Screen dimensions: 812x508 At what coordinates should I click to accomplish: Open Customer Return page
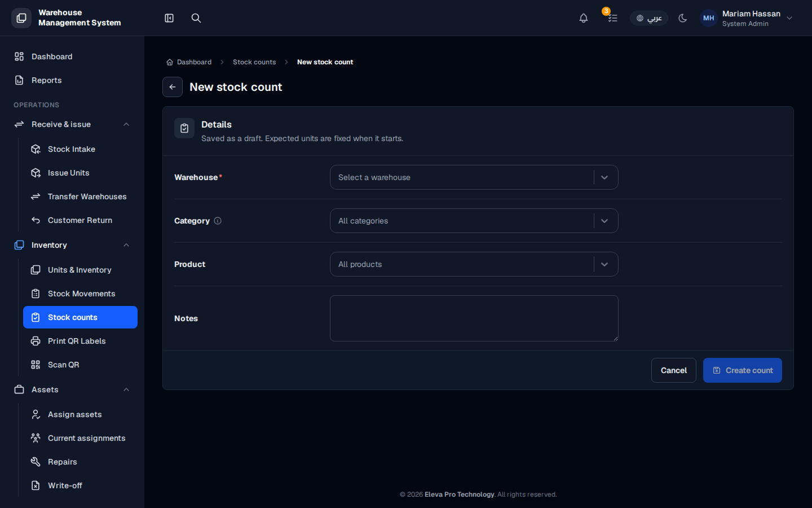tap(80, 220)
